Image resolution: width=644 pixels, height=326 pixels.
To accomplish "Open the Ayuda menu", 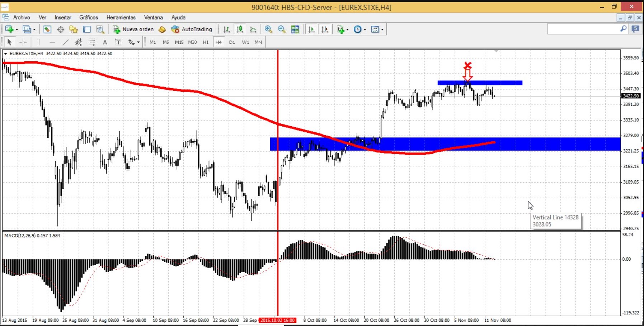I will [x=178, y=17].
